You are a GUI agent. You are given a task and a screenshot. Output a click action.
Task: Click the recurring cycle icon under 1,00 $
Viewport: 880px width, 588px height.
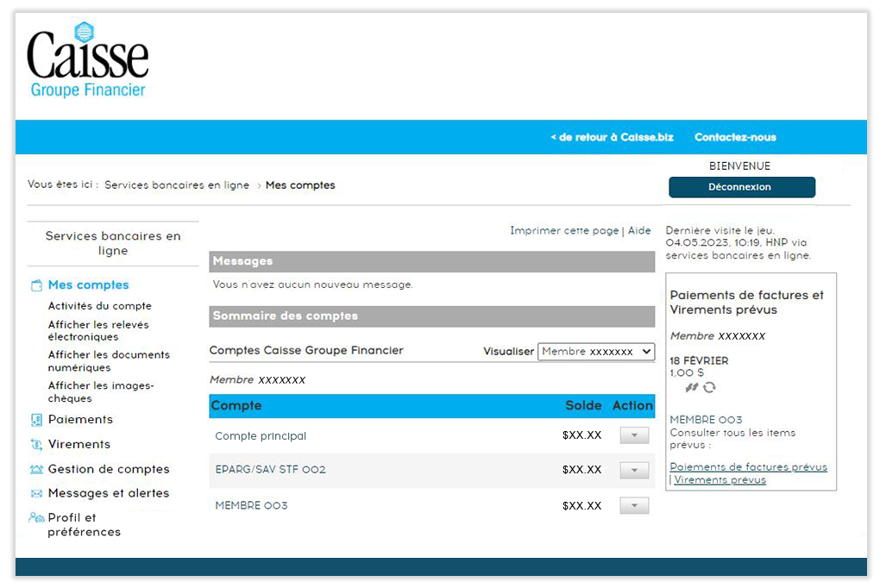(x=709, y=387)
